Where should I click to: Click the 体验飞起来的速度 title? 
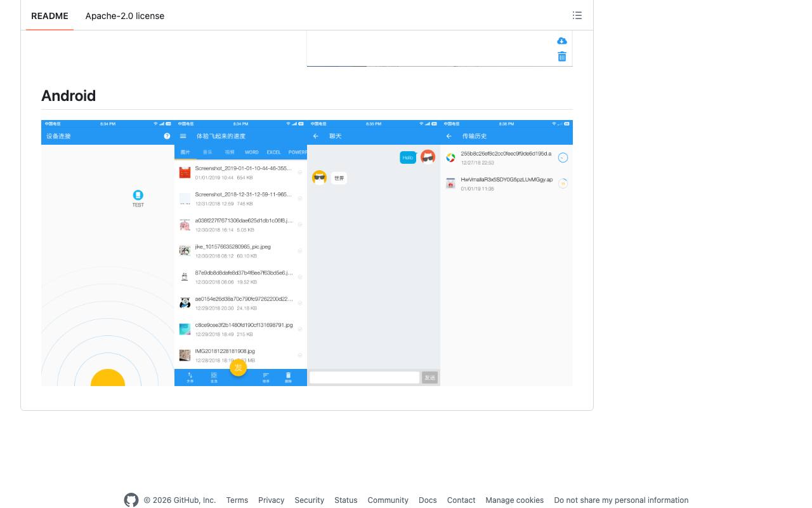coord(221,136)
